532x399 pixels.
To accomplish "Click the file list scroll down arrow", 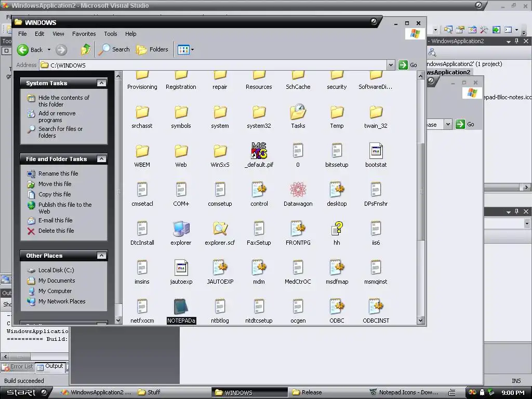I will (420, 320).
